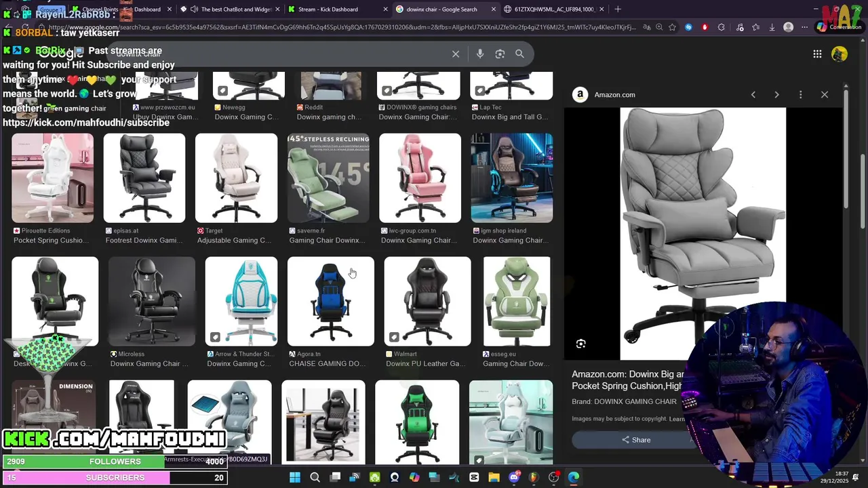The width and height of the screenshot is (868, 488).
Task: Search inside image with Lens icon on preview
Action: 581,344
